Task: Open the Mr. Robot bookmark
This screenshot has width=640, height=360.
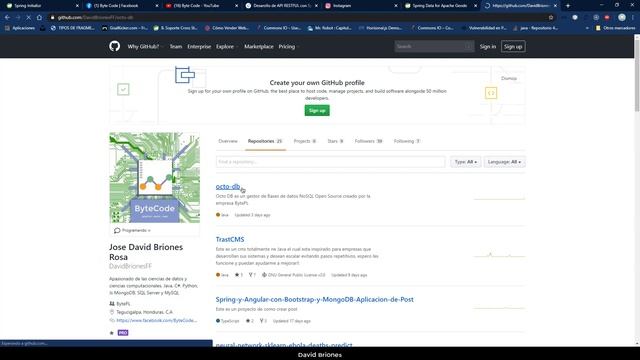Action: tap(330, 28)
